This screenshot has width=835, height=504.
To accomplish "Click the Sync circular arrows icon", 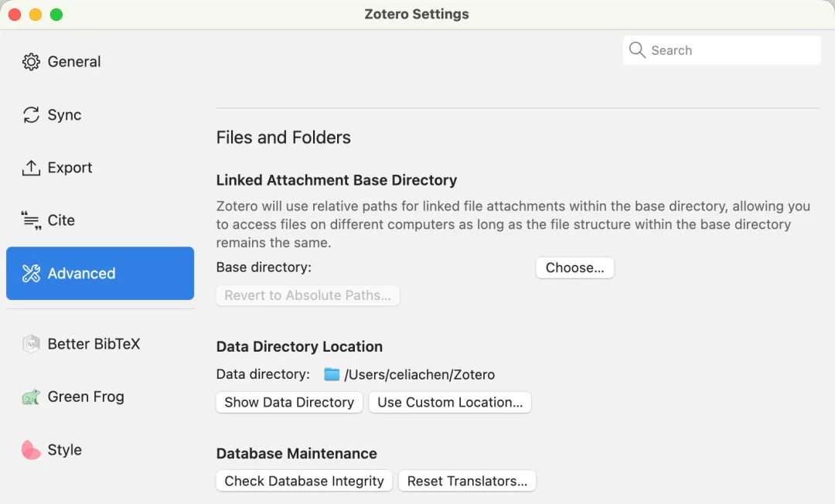I will click(x=31, y=115).
